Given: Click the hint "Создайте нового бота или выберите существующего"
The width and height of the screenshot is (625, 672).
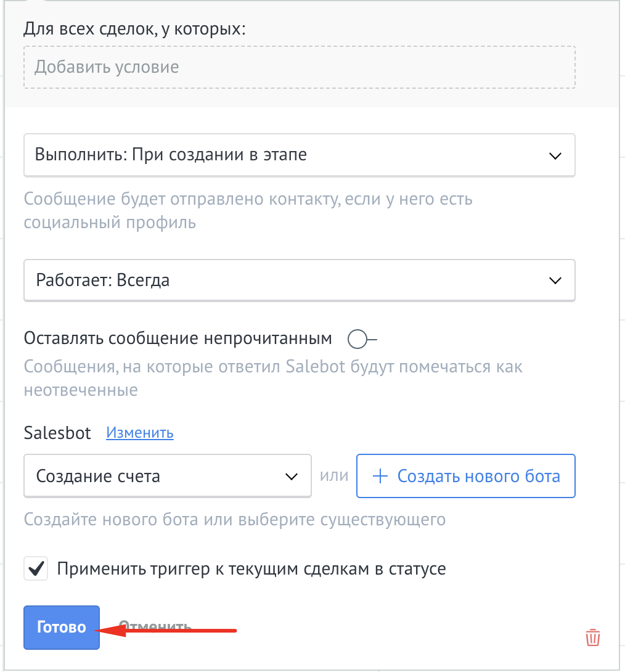Looking at the screenshot, I should coord(234,519).
